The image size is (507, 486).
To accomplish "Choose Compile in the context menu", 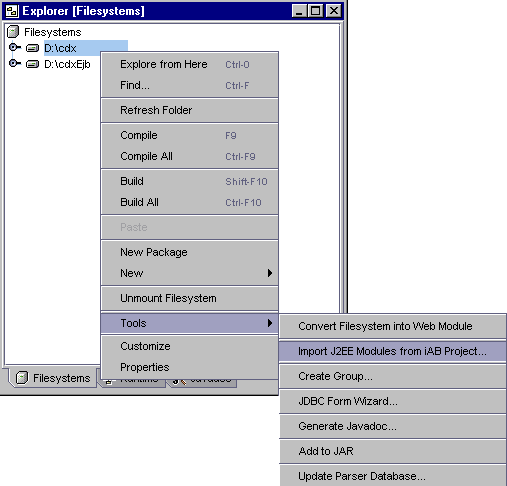I will point(190,135).
